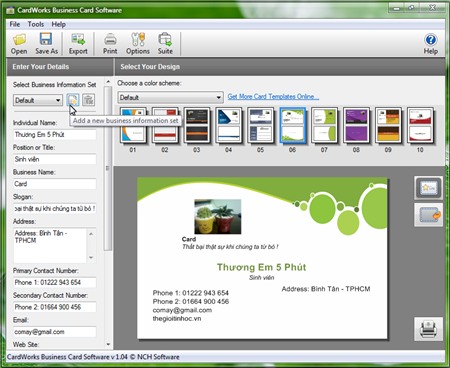Click the Slogan input field
450x368 pixels.
tap(55, 209)
